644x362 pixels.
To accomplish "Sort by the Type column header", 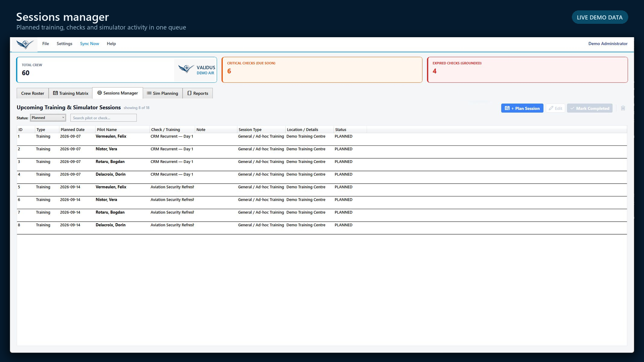I will pyautogui.click(x=47, y=130).
